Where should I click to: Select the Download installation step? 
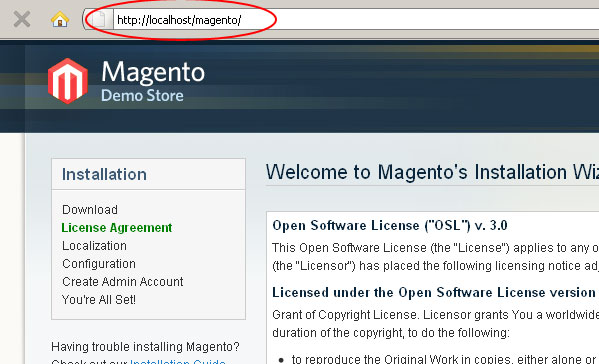tap(90, 210)
